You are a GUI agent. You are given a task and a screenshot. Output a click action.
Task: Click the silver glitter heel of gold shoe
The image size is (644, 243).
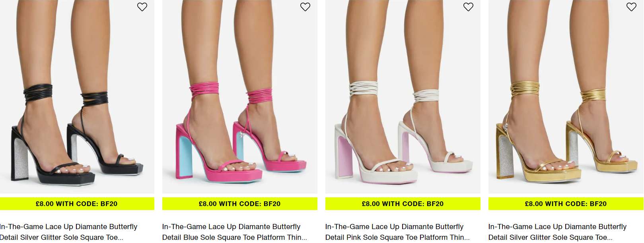[x=506, y=157]
